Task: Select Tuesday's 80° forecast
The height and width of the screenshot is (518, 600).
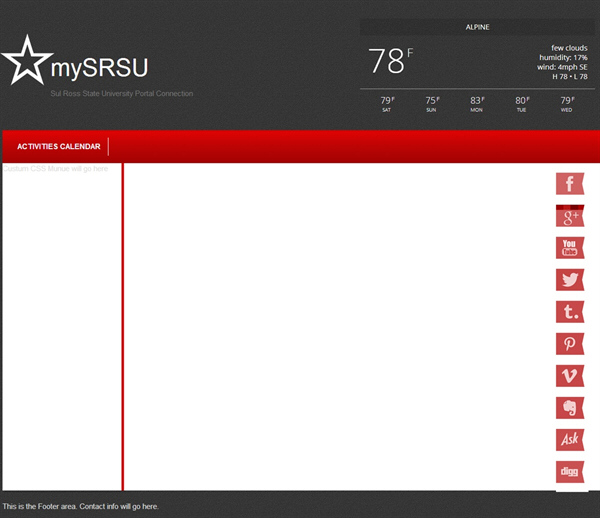Action: coord(521,103)
